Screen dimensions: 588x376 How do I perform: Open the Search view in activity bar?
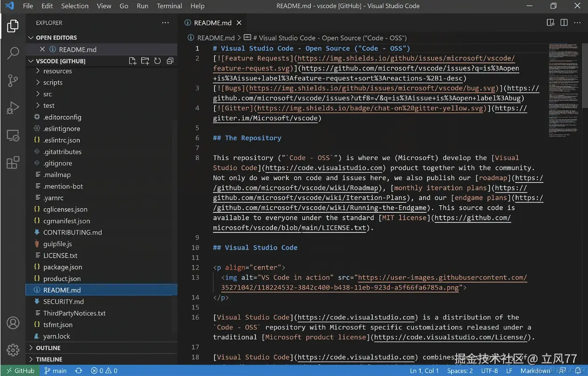[13, 53]
